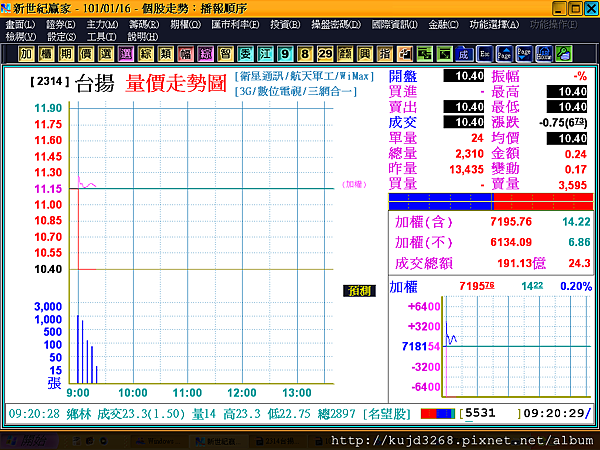Click the first green screen toolbar icon

pos(424,54)
